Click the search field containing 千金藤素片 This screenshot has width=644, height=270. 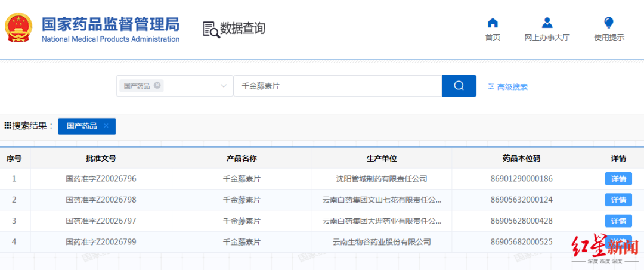338,86
